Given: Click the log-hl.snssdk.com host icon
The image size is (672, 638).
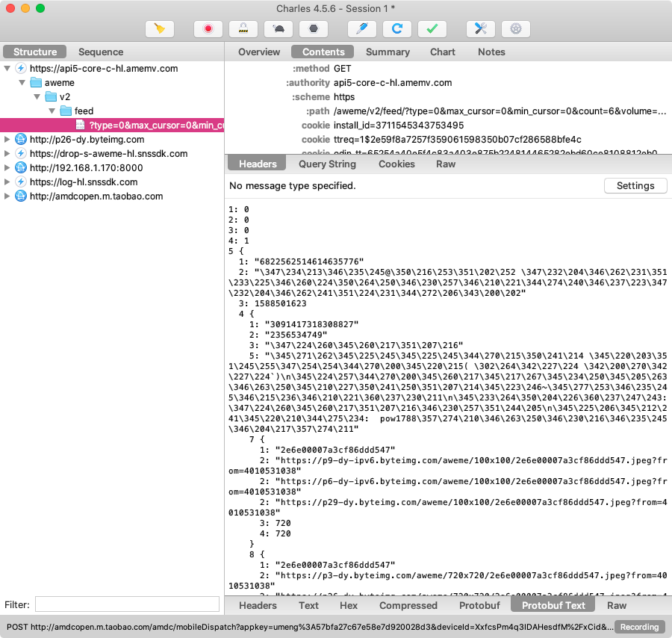Looking at the screenshot, I should click(x=21, y=182).
